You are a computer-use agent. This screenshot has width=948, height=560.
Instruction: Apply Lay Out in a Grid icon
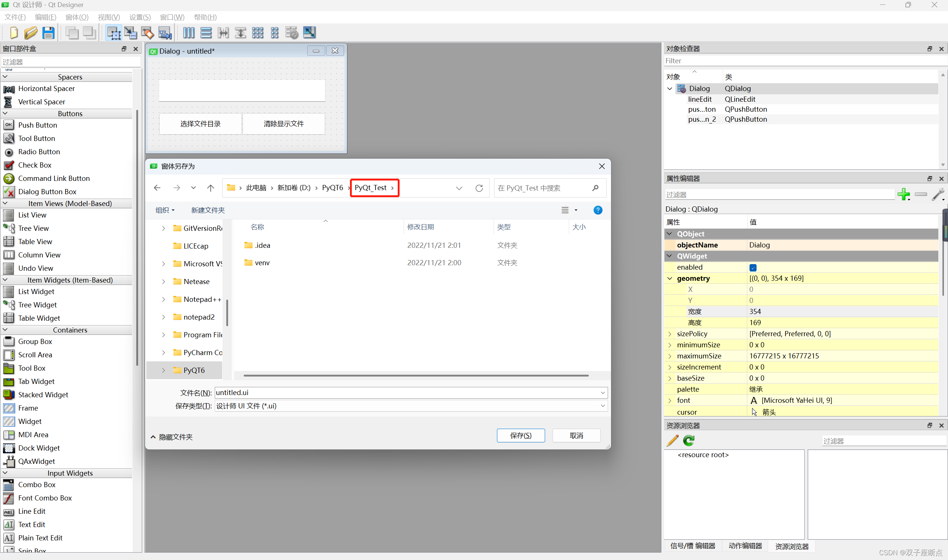pyautogui.click(x=258, y=33)
